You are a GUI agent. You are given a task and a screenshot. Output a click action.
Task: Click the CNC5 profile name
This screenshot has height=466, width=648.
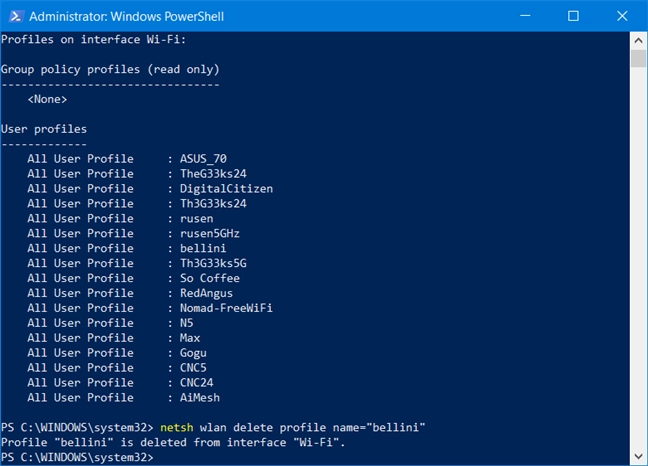click(x=193, y=368)
